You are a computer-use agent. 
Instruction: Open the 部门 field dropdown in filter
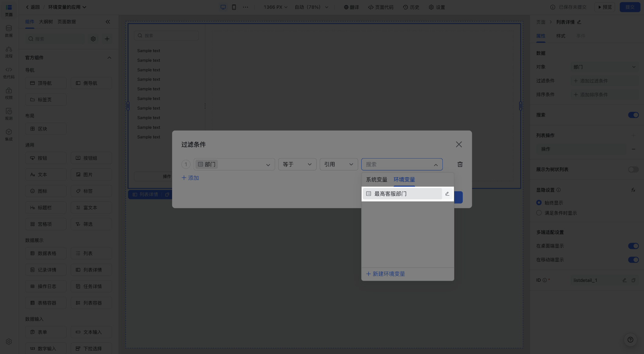pyautogui.click(x=234, y=164)
